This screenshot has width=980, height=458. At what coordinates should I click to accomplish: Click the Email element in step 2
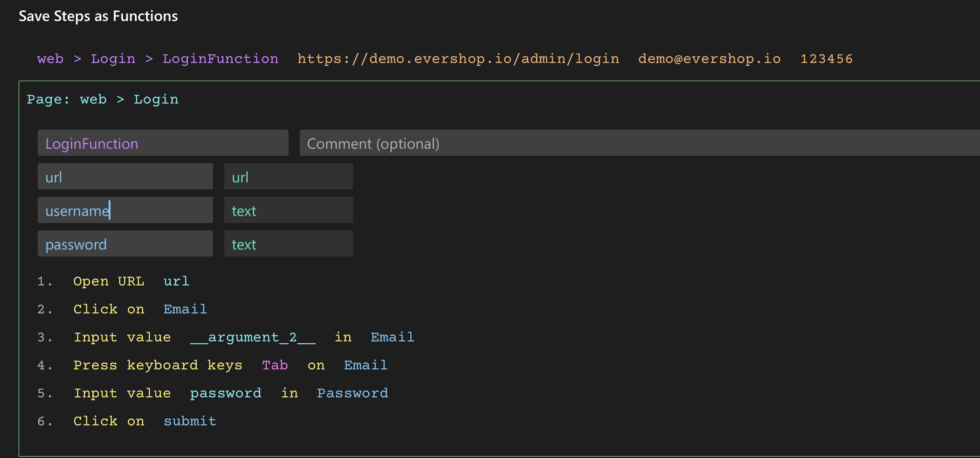click(x=185, y=309)
